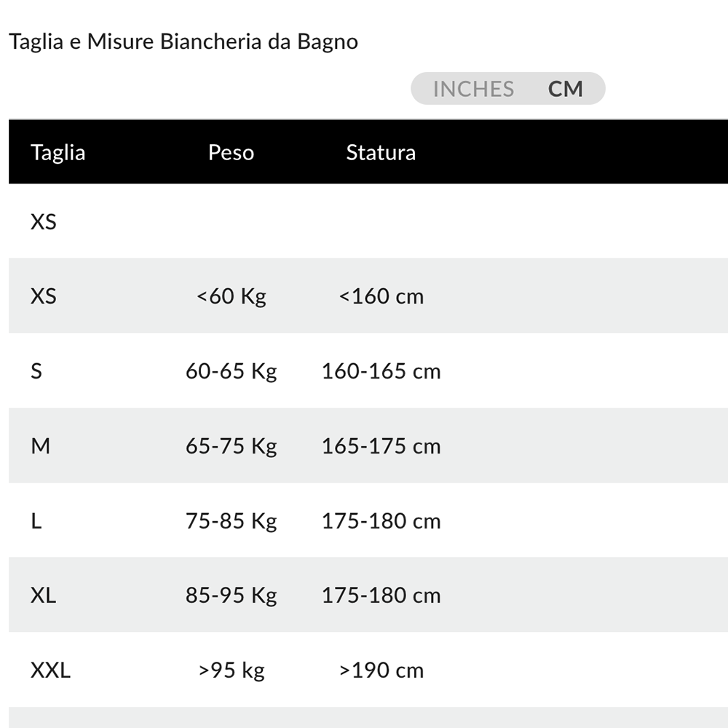Click the 165-175 cm height cell

click(381, 446)
